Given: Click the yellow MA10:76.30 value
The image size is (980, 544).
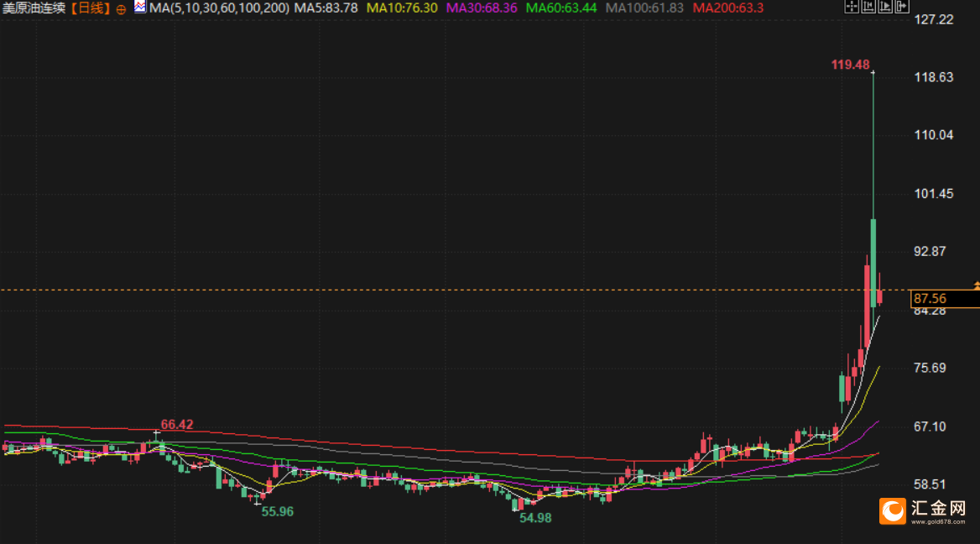Looking at the screenshot, I should pyautogui.click(x=402, y=8).
